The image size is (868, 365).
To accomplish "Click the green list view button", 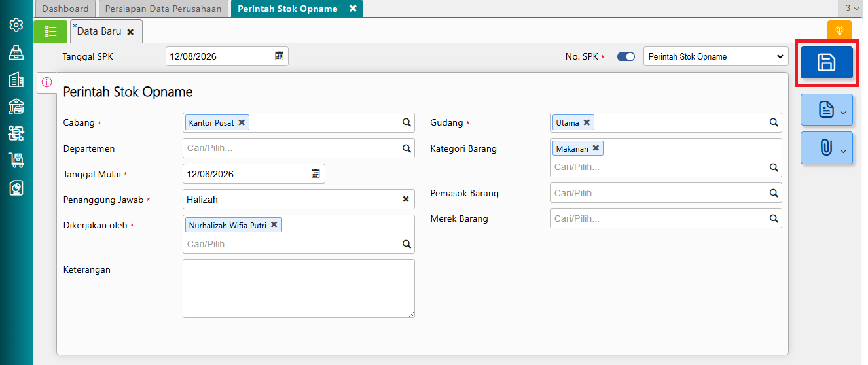I will pos(50,31).
